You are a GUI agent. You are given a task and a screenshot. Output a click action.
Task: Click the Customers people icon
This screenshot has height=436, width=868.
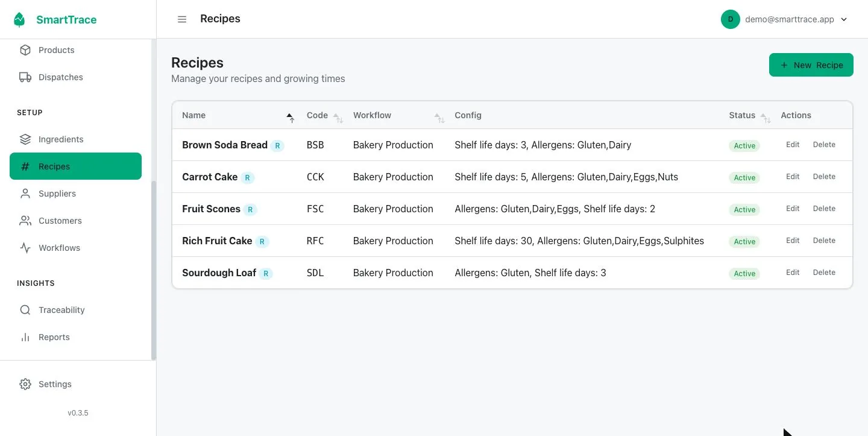coord(25,221)
